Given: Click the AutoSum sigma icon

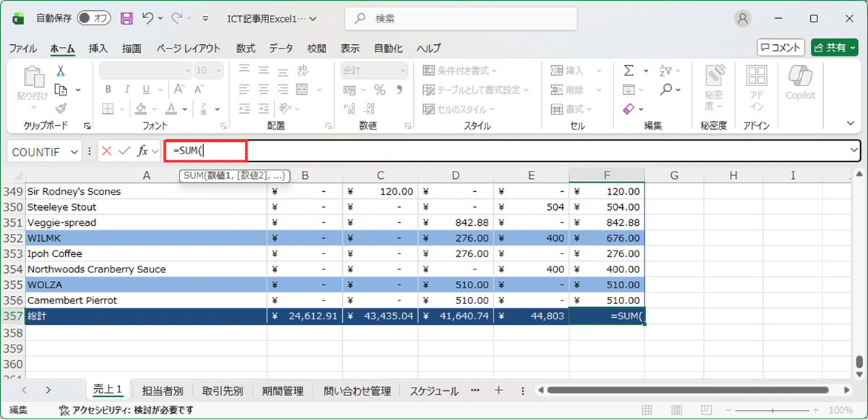Looking at the screenshot, I should pos(628,71).
